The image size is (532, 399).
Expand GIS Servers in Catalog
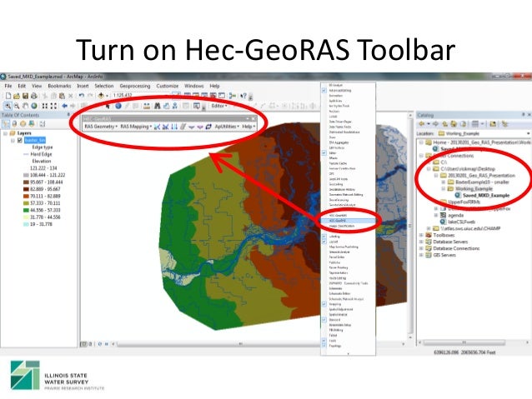tap(421, 255)
